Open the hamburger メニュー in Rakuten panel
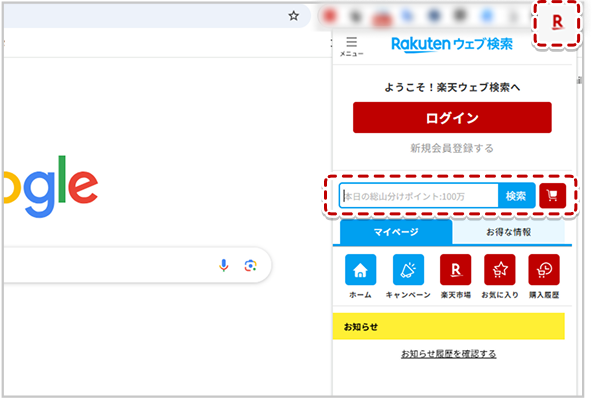This screenshot has width=592, height=398. 352,46
